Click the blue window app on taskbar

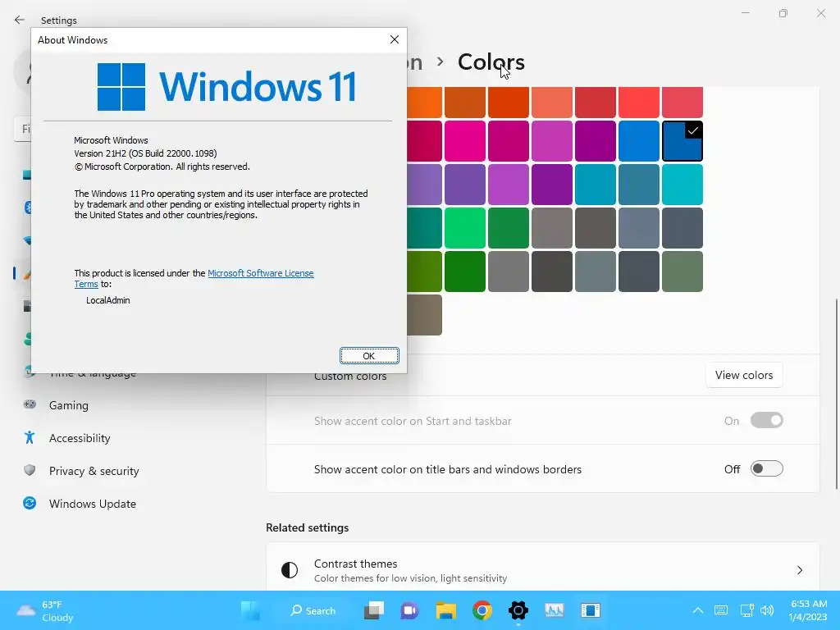(x=591, y=610)
